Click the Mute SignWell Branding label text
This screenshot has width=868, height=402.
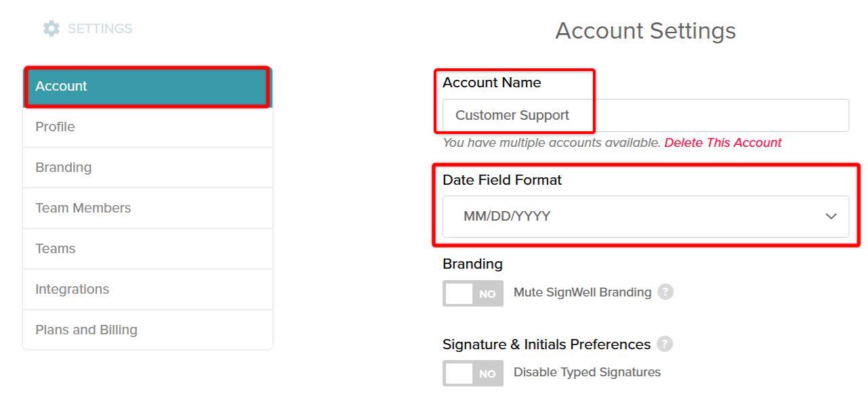pos(582,292)
